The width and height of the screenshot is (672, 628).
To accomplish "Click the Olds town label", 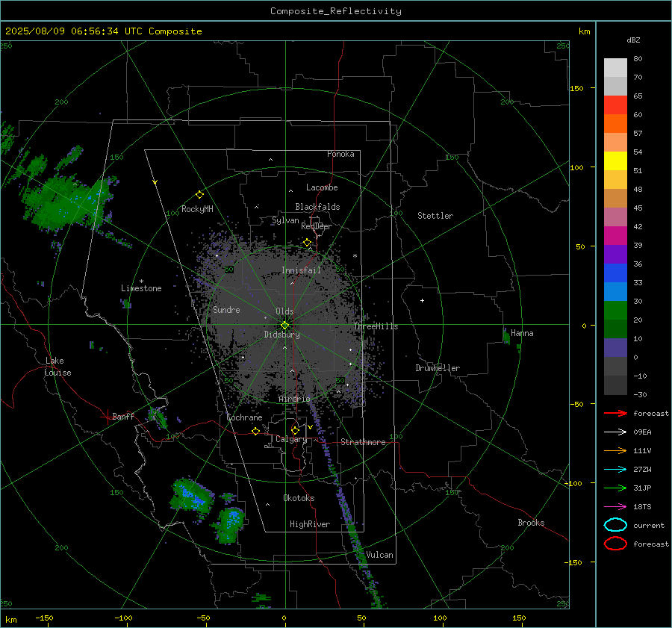I will (x=284, y=311).
